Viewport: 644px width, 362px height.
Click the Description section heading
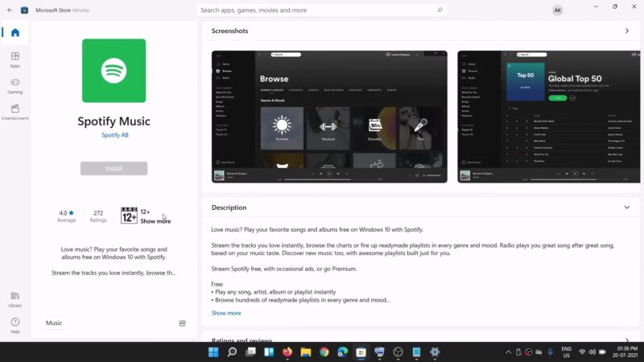(x=229, y=208)
